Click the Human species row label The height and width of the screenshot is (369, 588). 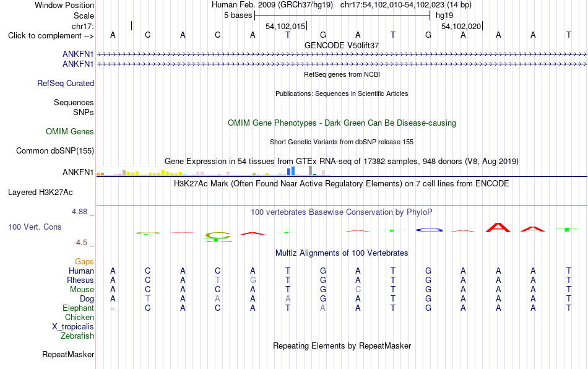coord(81,271)
